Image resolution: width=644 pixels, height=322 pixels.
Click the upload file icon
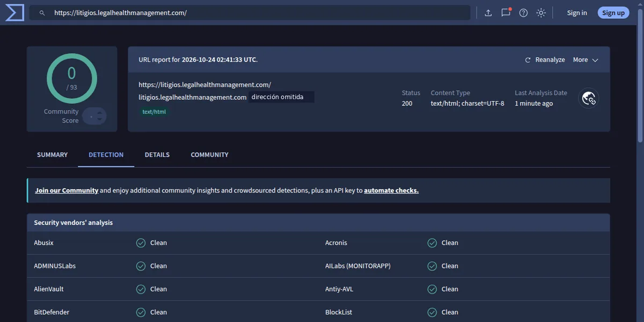(488, 13)
